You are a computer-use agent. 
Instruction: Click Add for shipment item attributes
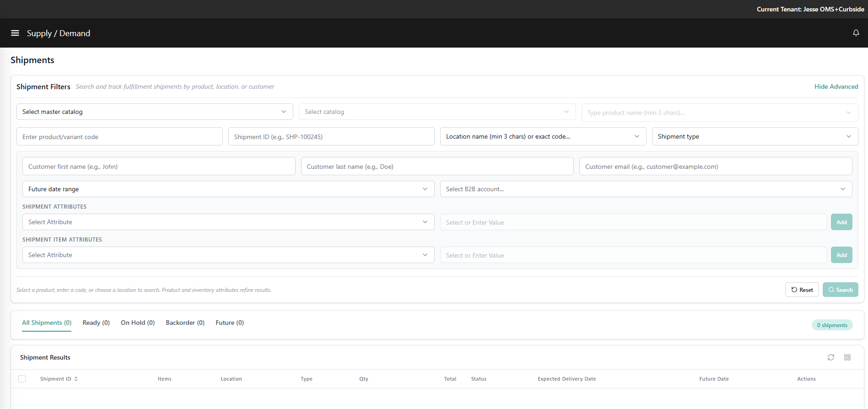pos(841,255)
